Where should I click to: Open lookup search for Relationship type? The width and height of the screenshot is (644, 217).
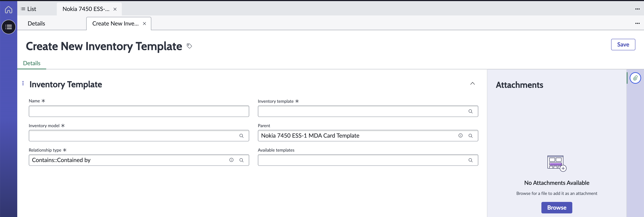coord(241,160)
